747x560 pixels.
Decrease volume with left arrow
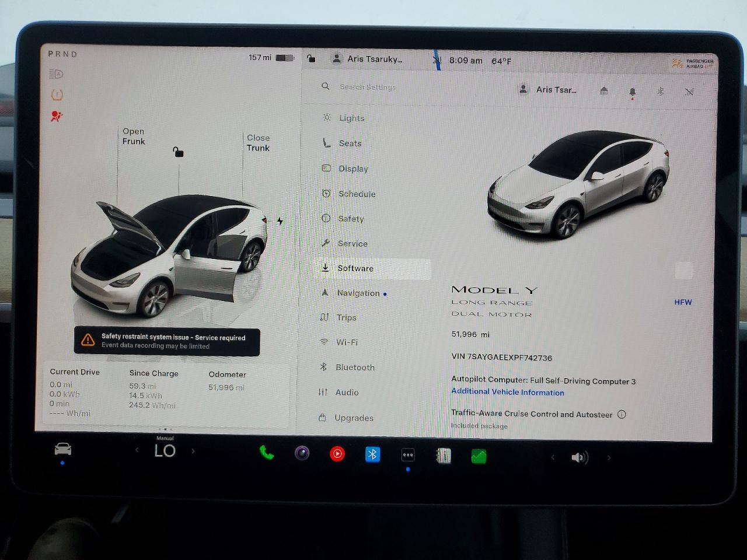553,457
